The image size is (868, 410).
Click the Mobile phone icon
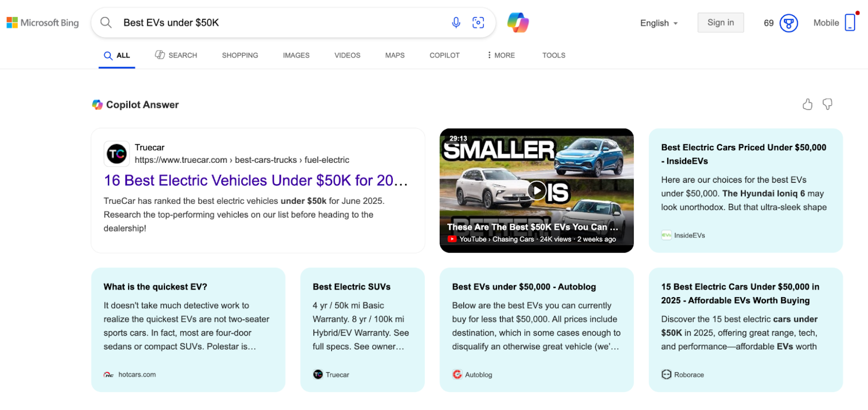tap(850, 22)
